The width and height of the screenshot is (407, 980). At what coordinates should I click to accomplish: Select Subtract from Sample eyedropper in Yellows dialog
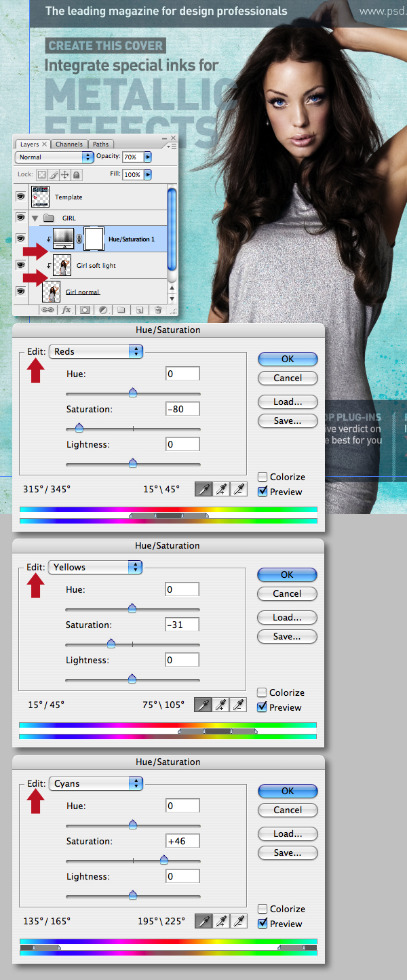click(239, 705)
